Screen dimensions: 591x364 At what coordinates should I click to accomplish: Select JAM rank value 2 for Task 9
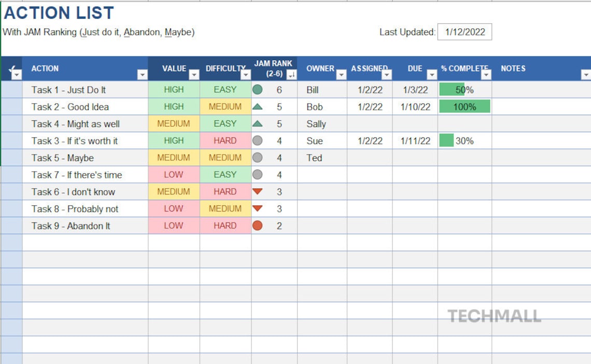[279, 226]
